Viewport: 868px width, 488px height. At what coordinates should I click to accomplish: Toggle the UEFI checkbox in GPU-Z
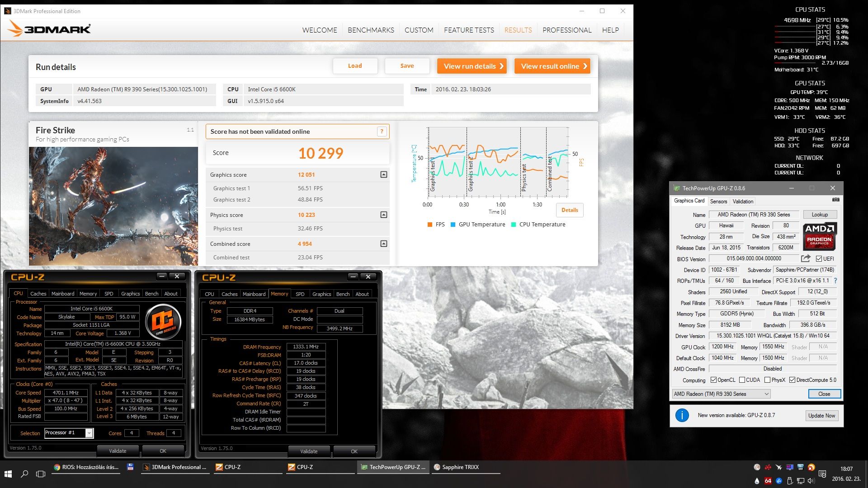819,259
